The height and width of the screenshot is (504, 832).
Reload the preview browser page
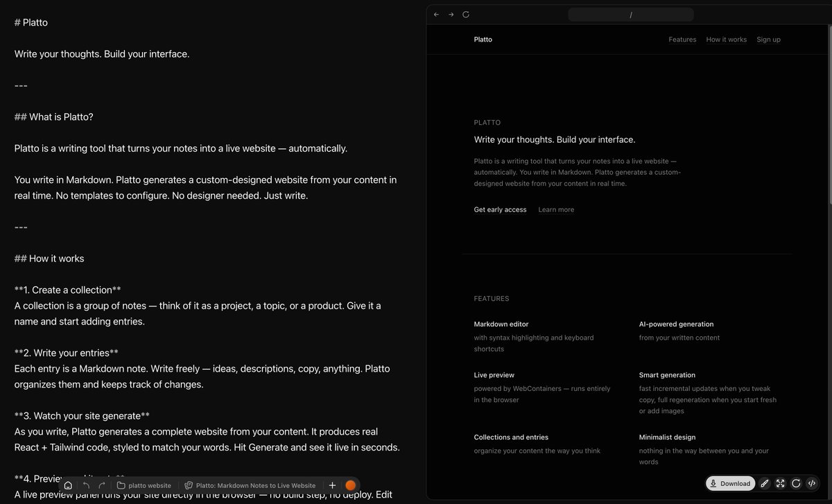[x=466, y=15]
